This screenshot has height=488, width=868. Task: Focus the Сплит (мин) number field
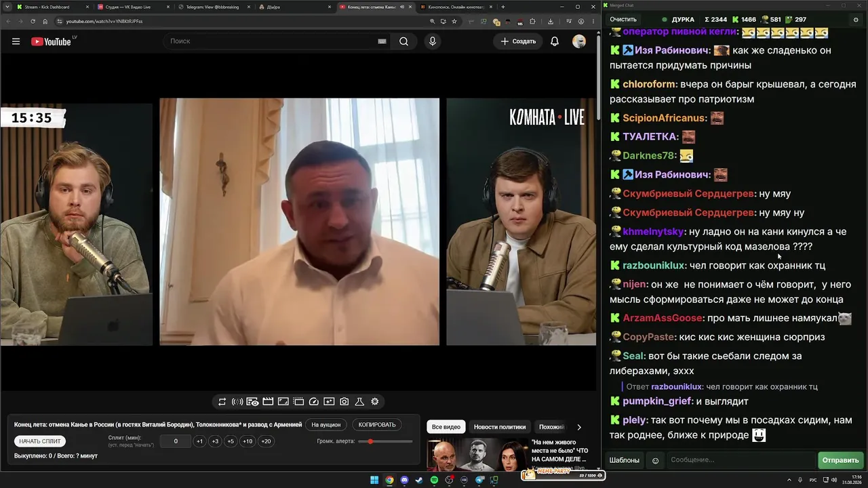[176, 441]
